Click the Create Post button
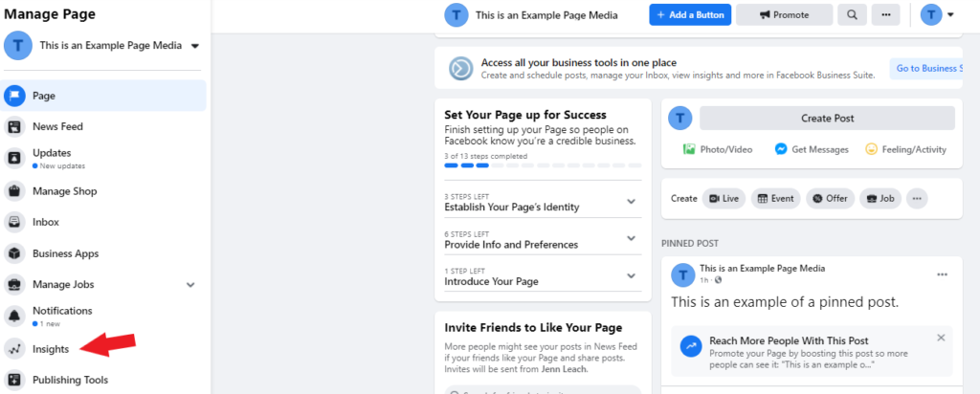 (x=827, y=118)
